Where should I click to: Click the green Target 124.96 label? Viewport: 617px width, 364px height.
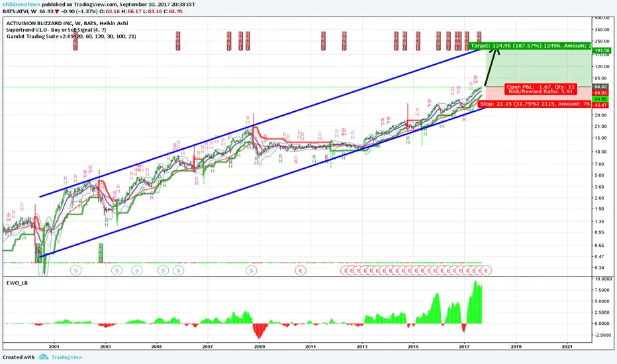pyautogui.click(x=530, y=46)
